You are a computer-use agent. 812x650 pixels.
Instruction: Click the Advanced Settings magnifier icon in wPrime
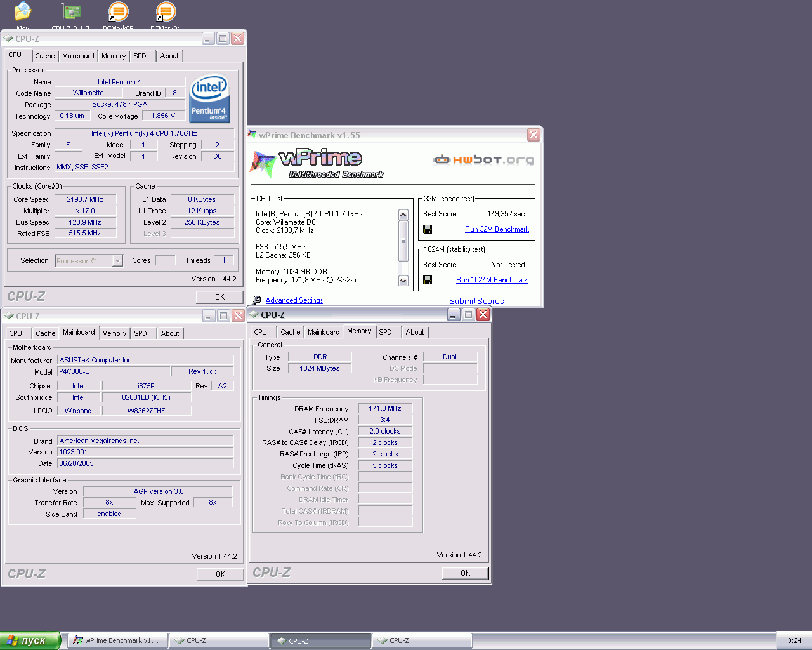tap(256, 300)
